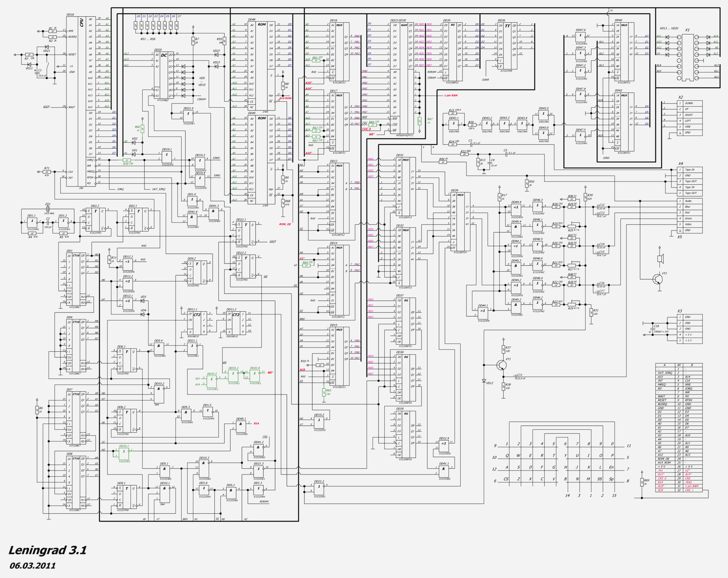Click the DD8 CT16 counter chip

pyautogui.click(x=76, y=482)
